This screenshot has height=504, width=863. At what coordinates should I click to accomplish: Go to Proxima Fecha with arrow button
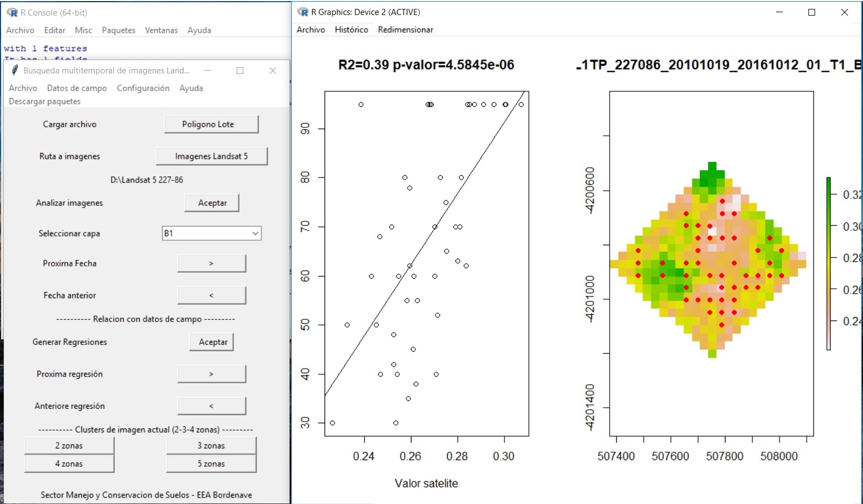coord(212,264)
